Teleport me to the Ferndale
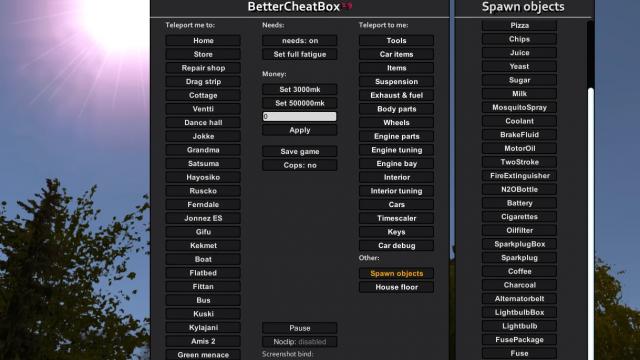The image size is (640, 360). (x=203, y=204)
